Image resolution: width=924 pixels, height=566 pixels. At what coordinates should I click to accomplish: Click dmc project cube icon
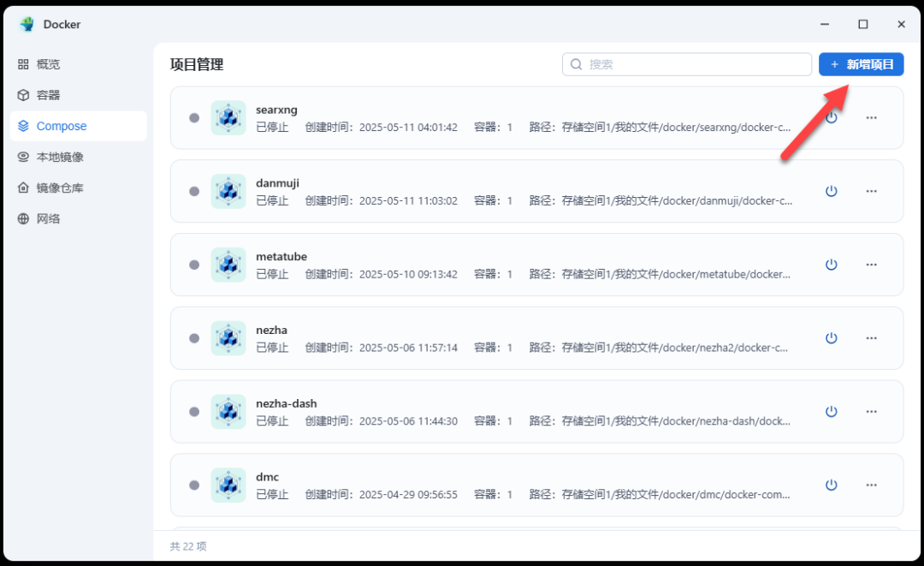point(228,486)
